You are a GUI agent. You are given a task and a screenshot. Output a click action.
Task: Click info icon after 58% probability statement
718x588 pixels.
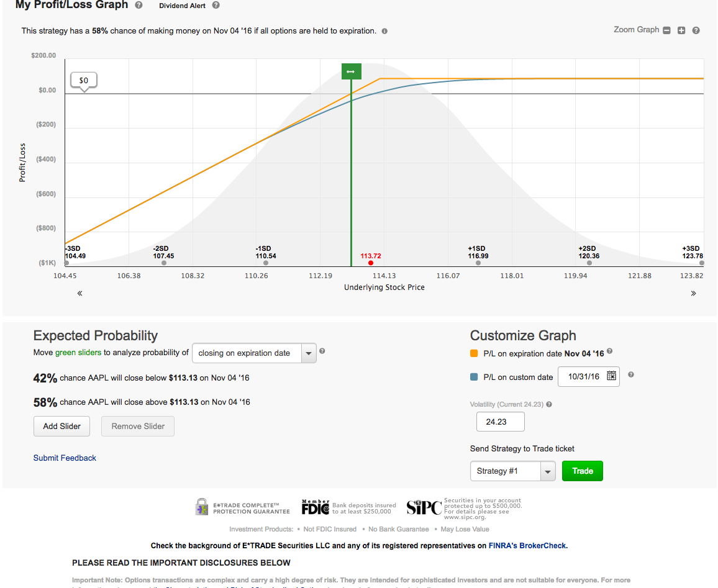coord(384,31)
